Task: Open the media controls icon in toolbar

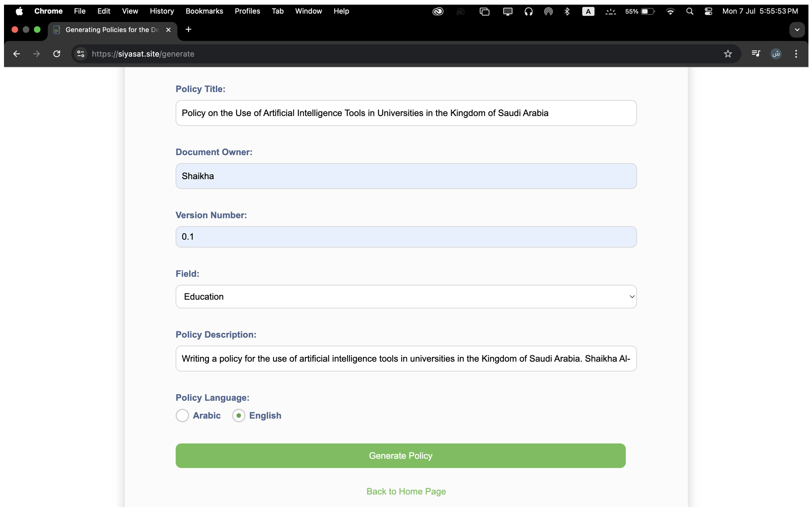Action: click(756, 54)
